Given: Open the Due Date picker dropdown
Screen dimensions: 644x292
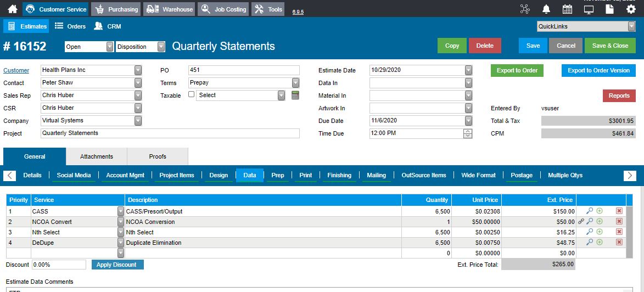Looking at the screenshot, I should [469, 121].
